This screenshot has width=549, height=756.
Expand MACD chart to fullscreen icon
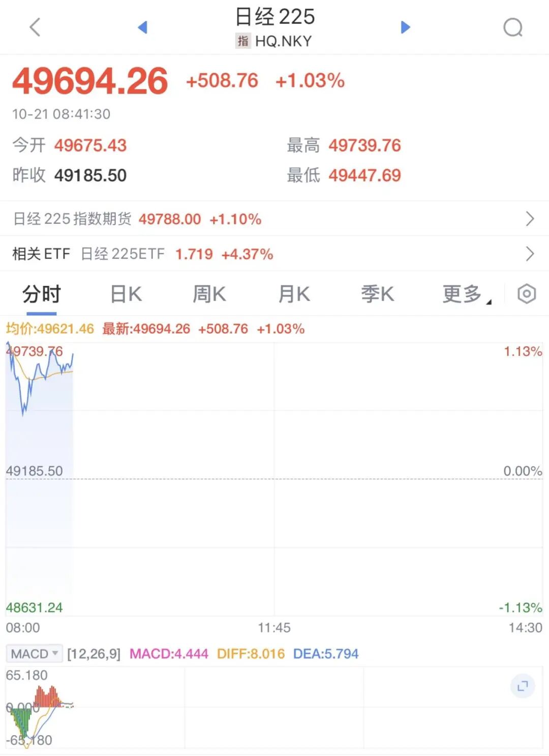pyautogui.click(x=523, y=687)
